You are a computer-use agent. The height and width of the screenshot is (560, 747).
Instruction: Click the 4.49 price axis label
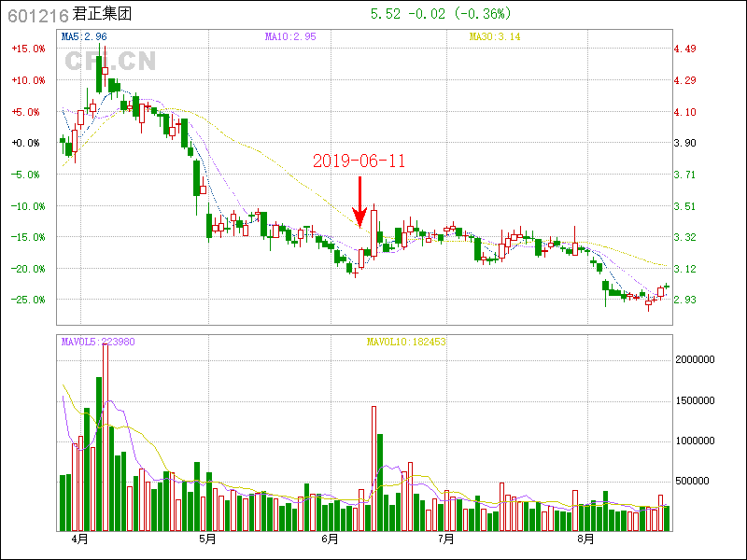click(685, 49)
